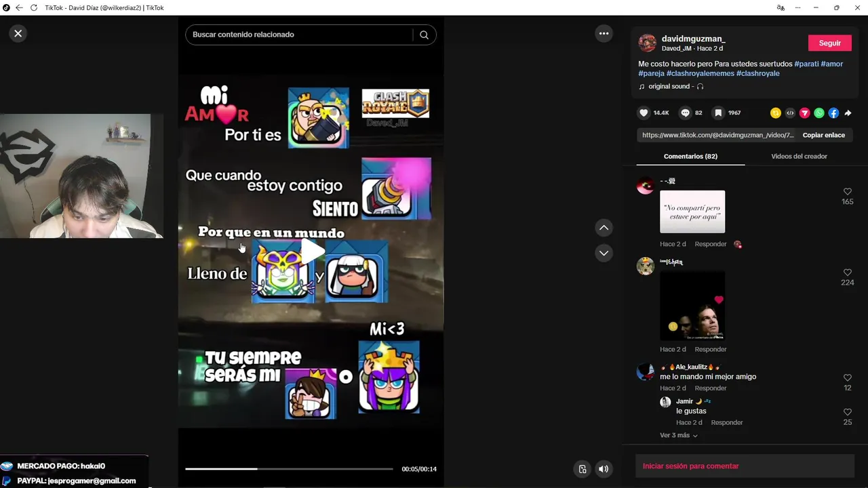
Task: Close the video viewer with the X button
Action: click(x=18, y=33)
